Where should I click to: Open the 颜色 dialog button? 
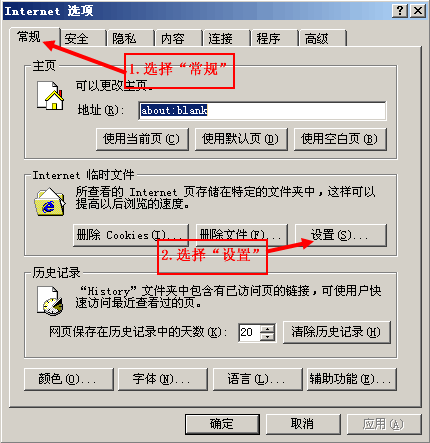tap(69, 379)
